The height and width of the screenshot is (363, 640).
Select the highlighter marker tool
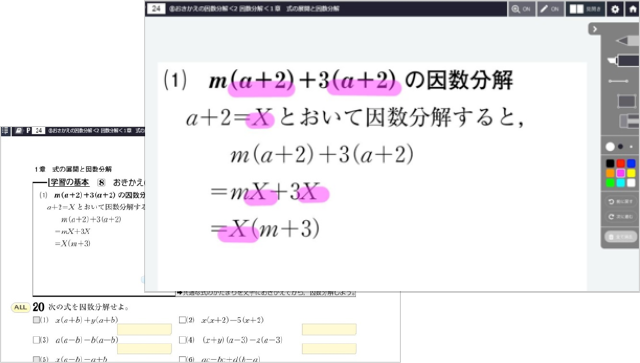tap(624, 61)
